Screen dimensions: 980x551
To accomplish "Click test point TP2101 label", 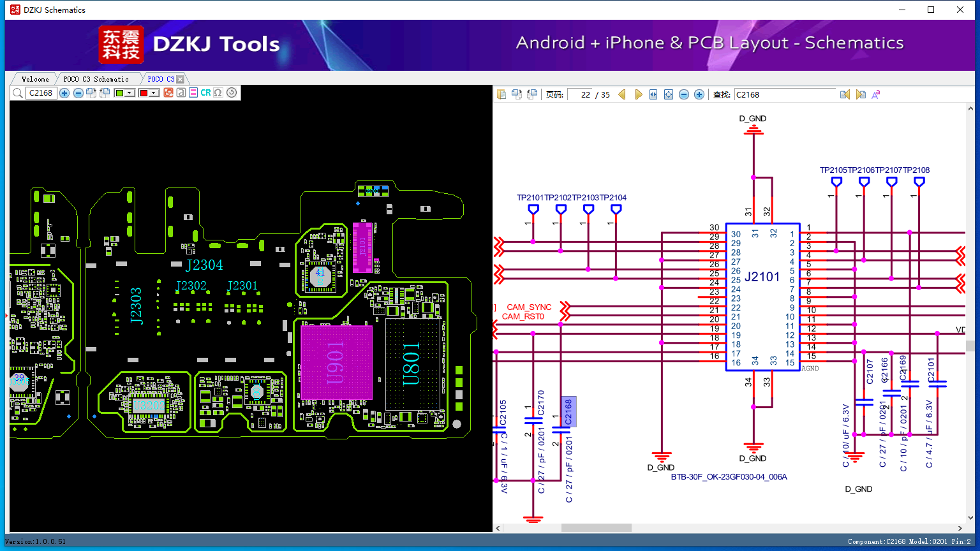I will click(x=530, y=198).
